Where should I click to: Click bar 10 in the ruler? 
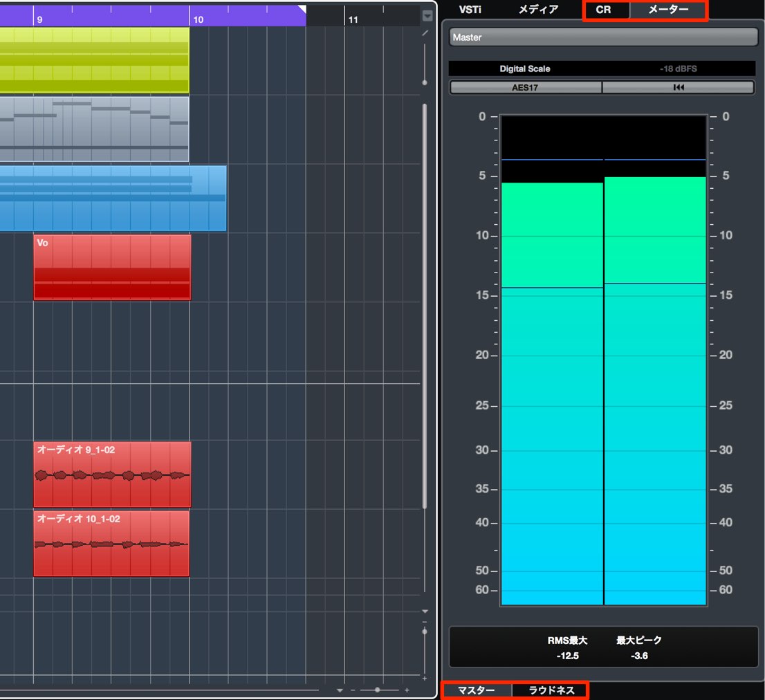click(198, 19)
